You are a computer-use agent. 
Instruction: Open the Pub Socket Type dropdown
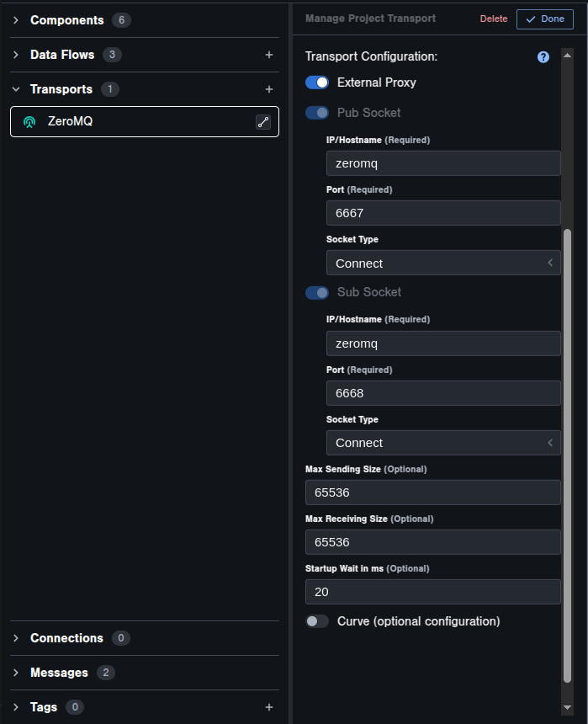click(x=443, y=263)
